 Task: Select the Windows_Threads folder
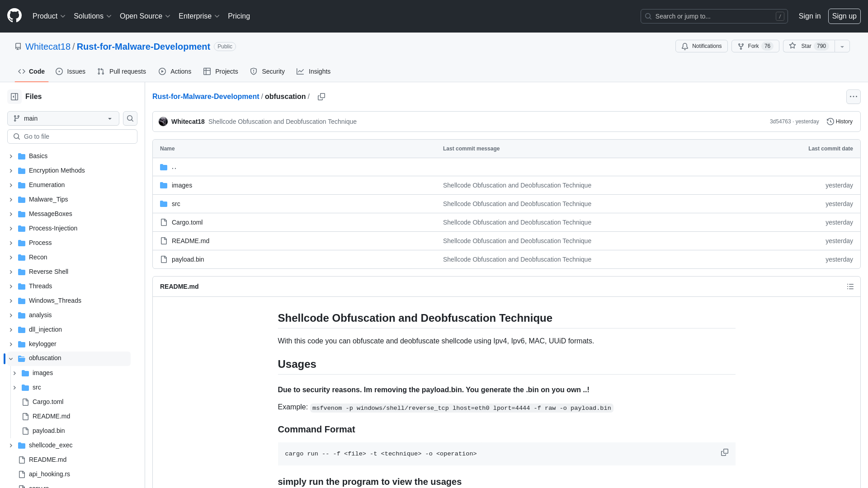coord(55,300)
